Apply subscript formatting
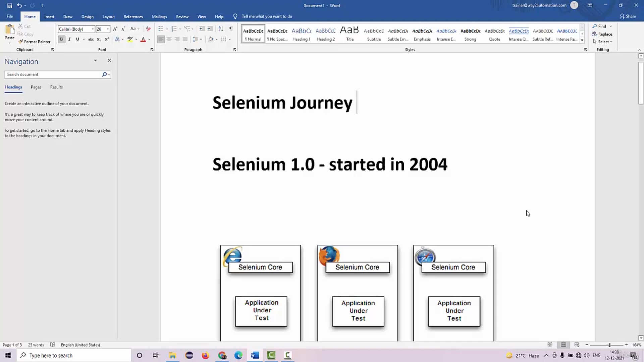This screenshot has height=362, width=644. 99,39
